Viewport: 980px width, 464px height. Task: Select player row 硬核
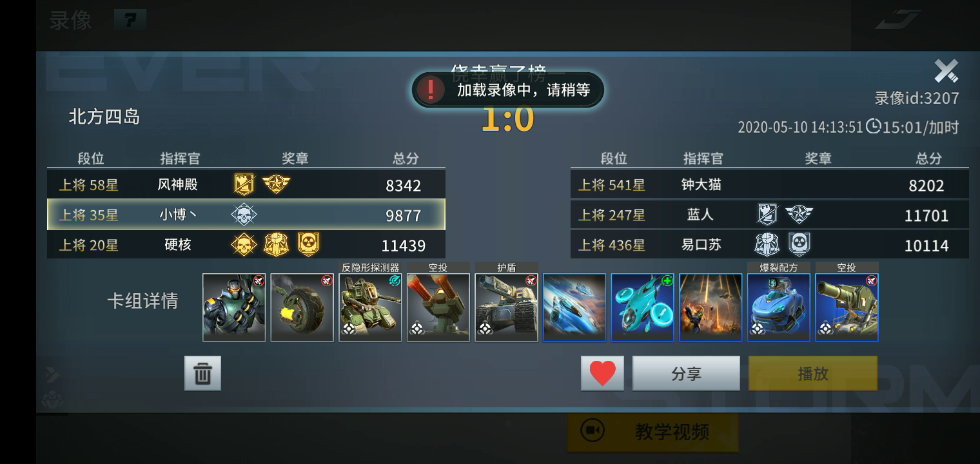[246, 245]
